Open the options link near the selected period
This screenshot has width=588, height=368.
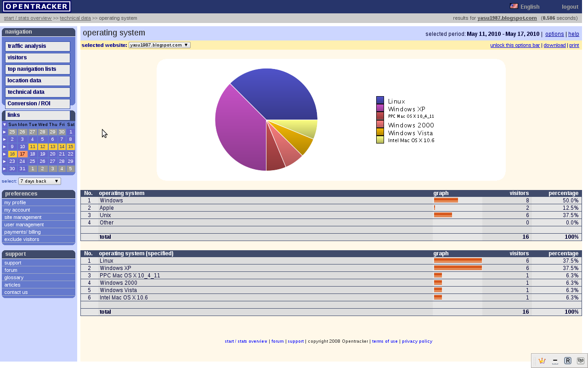(554, 34)
